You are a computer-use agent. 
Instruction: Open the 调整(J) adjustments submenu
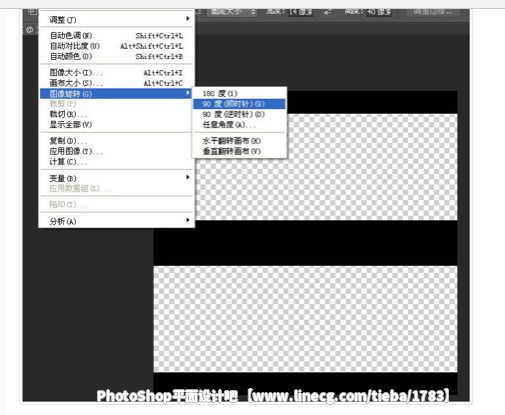pyautogui.click(x=116, y=20)
